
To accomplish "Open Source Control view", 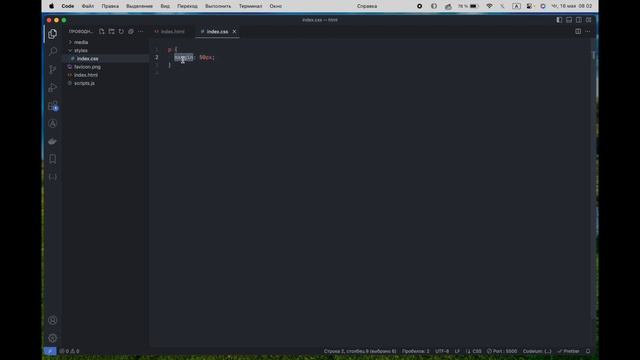I will point(53,69).
